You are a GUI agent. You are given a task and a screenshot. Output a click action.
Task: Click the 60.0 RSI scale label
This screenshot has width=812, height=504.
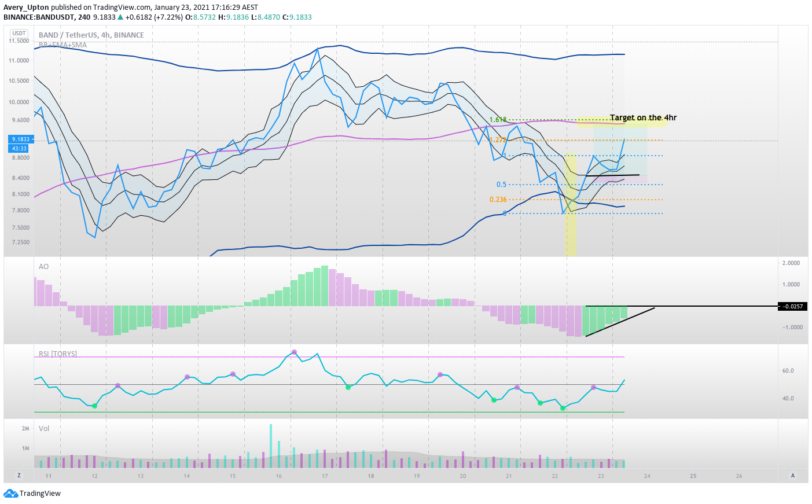(x=788, y=370)
